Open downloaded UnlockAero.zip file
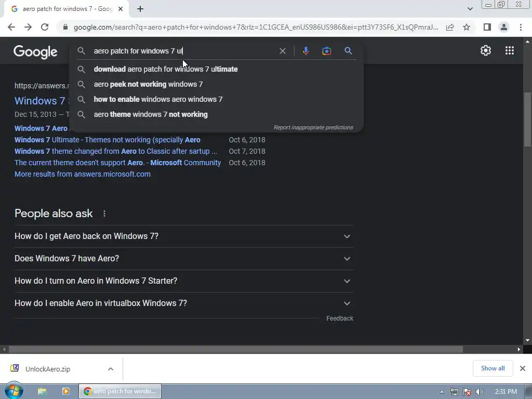The image size is (532, 399). coord(47,369)
